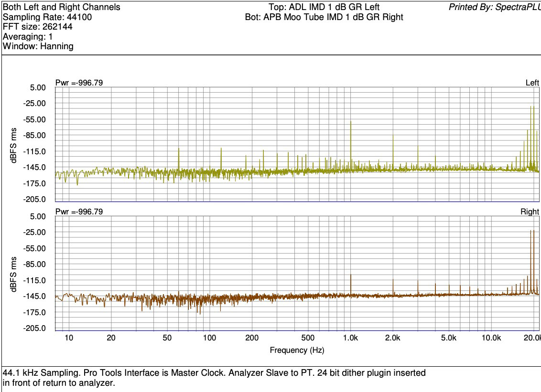Click the Pwr readout above the Right plot
Image resolution: width=541 pixels, height=392 pixels.
click(79, 212)
